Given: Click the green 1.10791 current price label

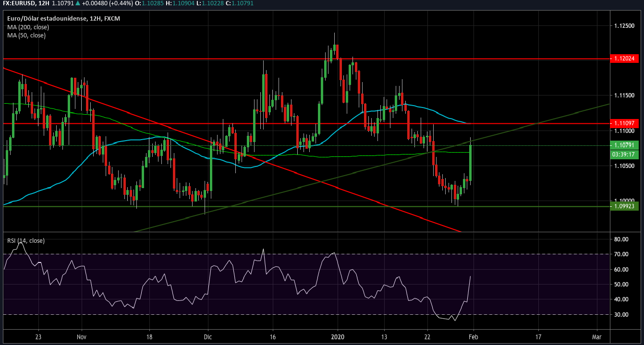Looking at the screenshot, I should 625,145.
